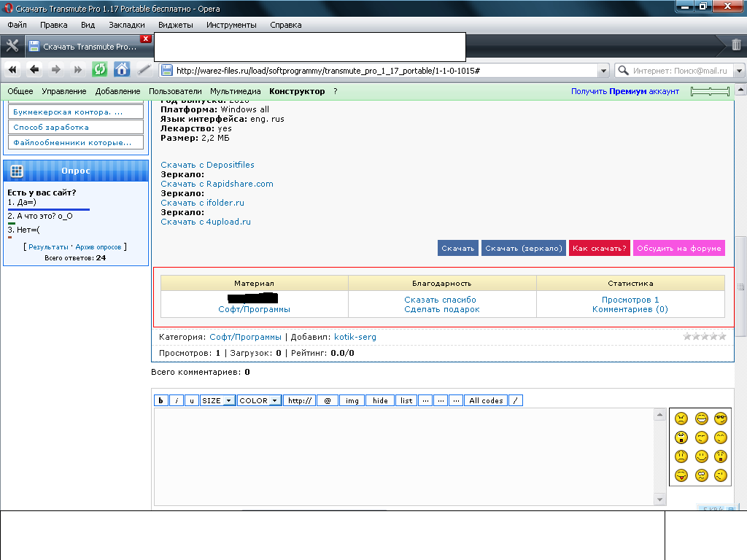Go back using the back arrow
Screen dimensions: 747x560
click(34, 70)
